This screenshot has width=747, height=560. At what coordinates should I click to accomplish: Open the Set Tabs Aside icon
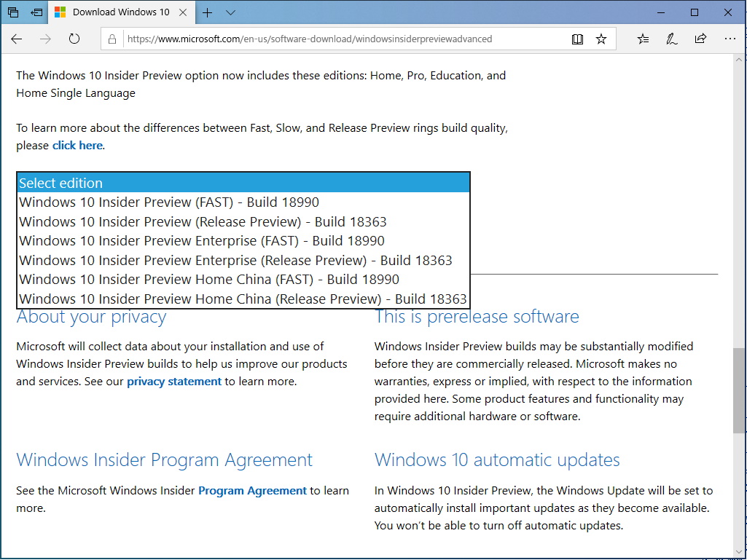tap(36, 12)
